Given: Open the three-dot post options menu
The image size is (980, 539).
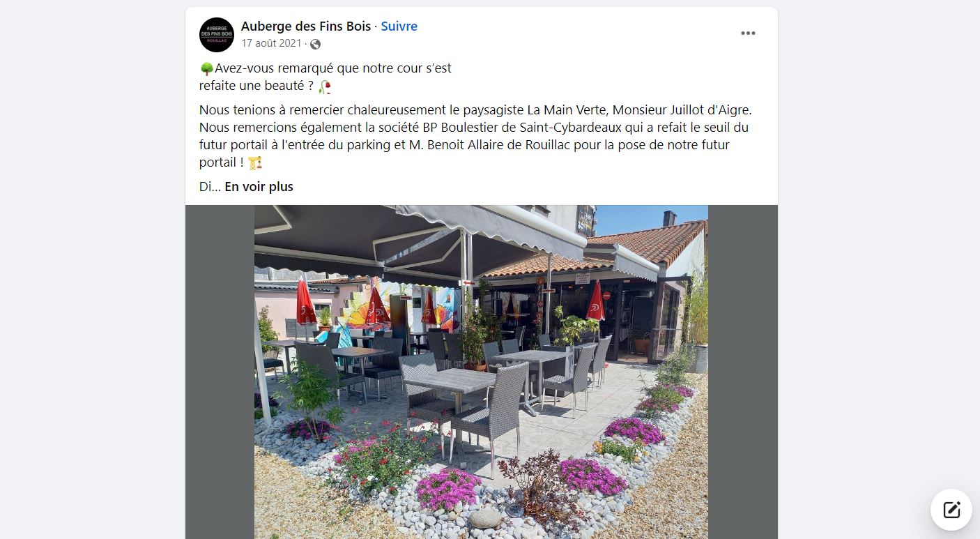Looking at the screenshot, I should pos(748,33).
